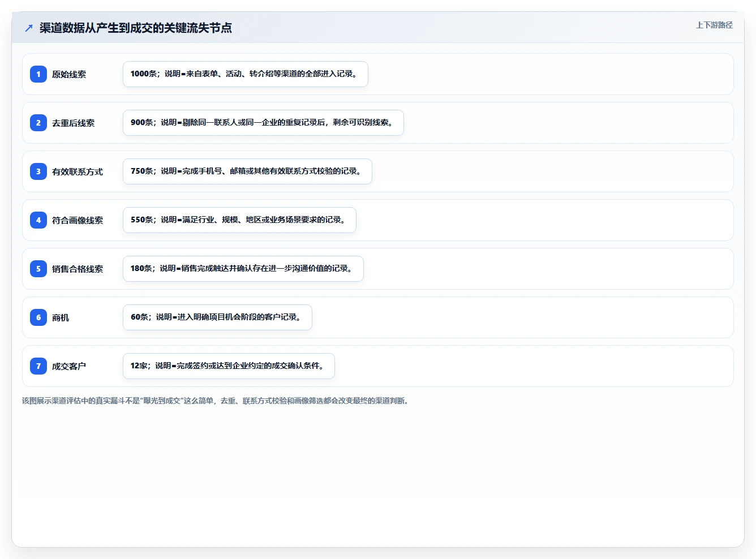Click the 180条 description box
Viewport: 756px width, 559px height.
[x=243, y=269]
